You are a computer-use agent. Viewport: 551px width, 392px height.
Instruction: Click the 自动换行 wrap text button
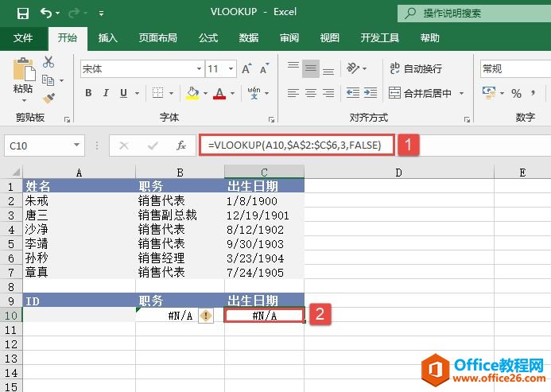coord(415,68)
